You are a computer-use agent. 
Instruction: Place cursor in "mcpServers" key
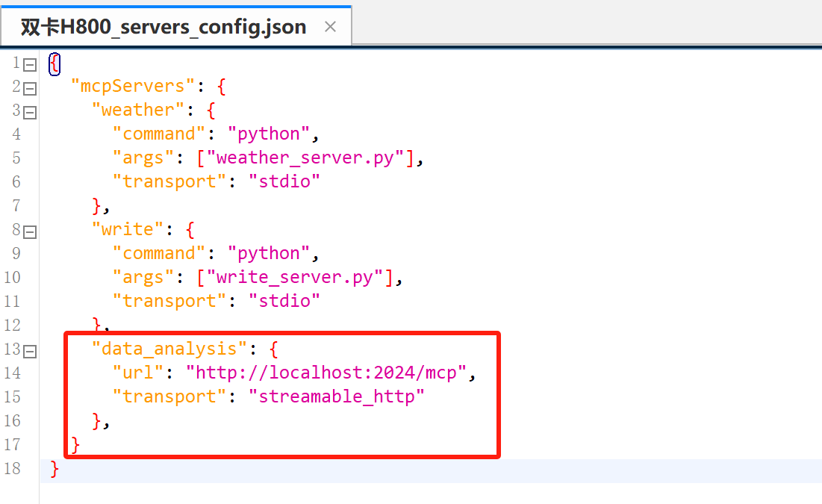pos(132,86)
